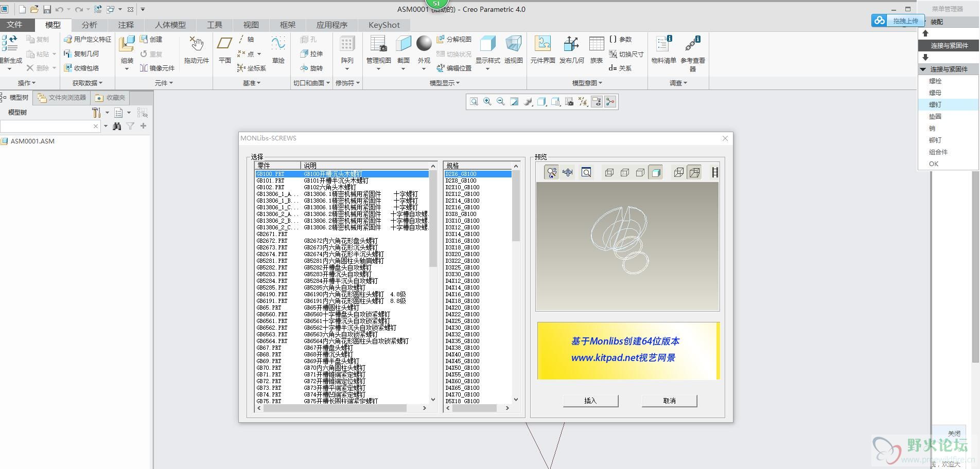Click the 关闭 button at bottom right

click(x=954, y=434)
